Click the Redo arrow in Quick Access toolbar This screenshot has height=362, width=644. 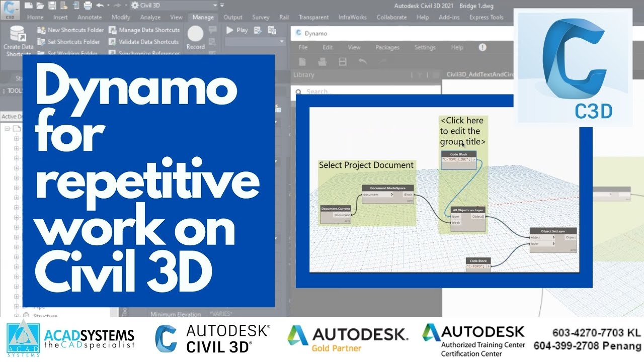(x=118, y=6)
